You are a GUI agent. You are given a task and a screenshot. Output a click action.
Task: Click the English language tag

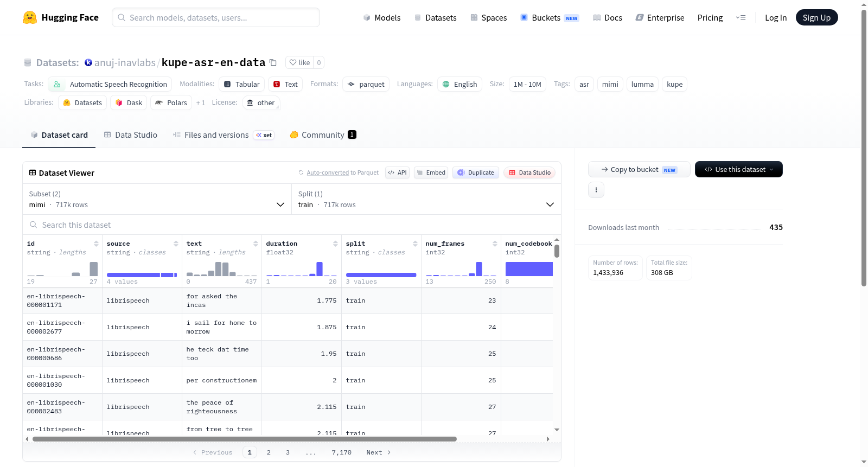click(459, 84)
